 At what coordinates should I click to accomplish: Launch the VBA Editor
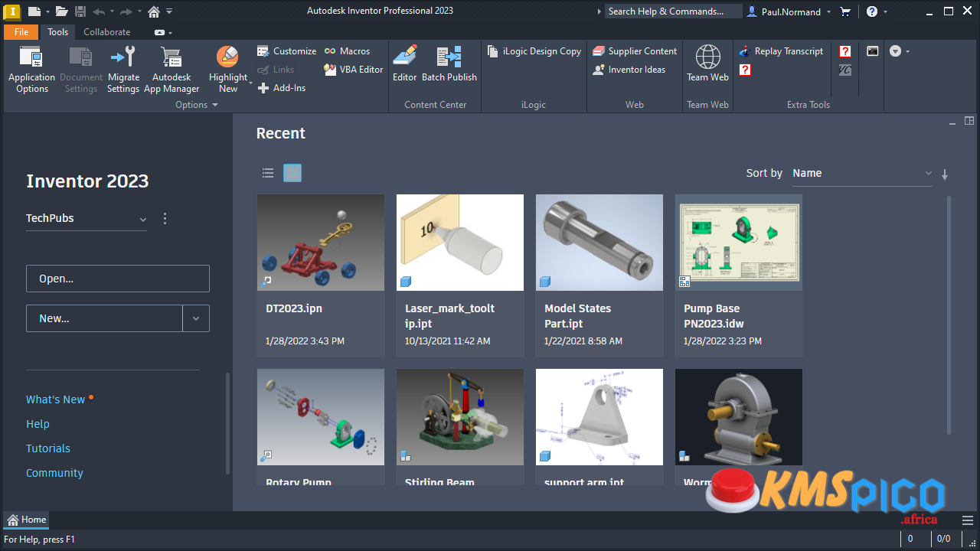(x=353, y=70)
